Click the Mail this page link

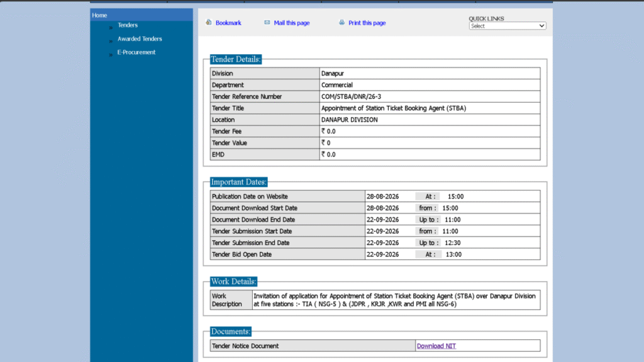292,23
